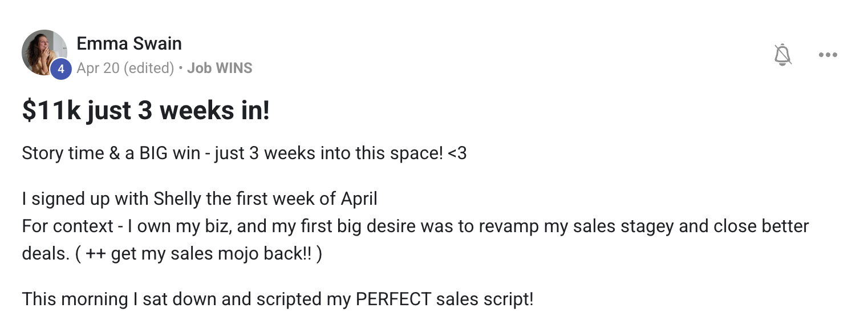
Task: Open the three-dot more options menu
Action: (x=828, y=55)
